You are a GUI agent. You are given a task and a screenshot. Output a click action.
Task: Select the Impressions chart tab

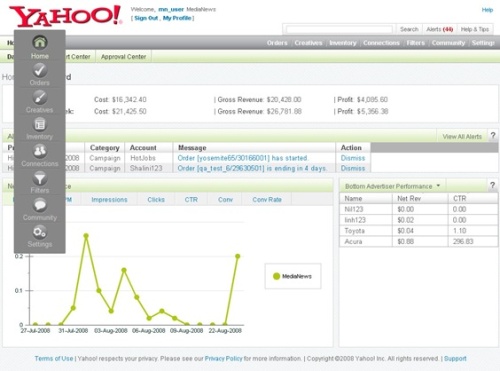(x=109, y=199)
